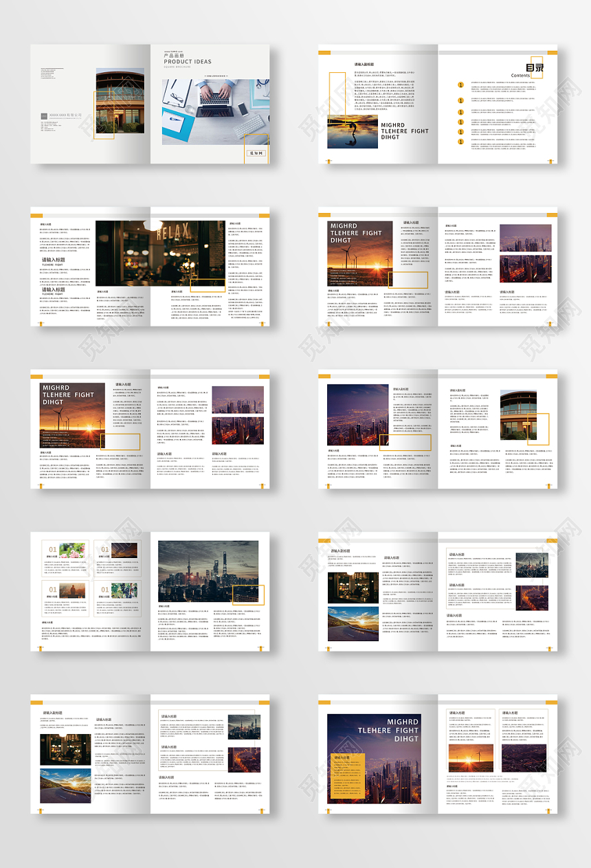
Task: Select the RELAX neon sign photo
Action: (x=159, y=252)
